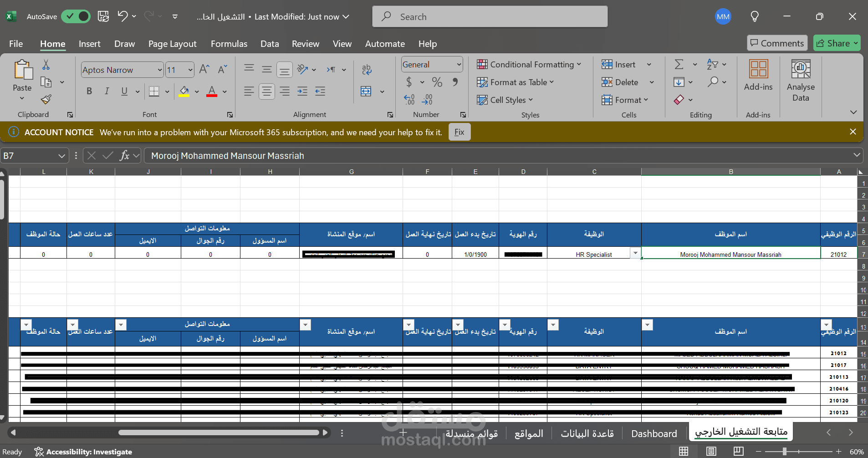The image size is (868, 458).
Task: Click the AutoSum sigma icon
Action: click(679, 64)
